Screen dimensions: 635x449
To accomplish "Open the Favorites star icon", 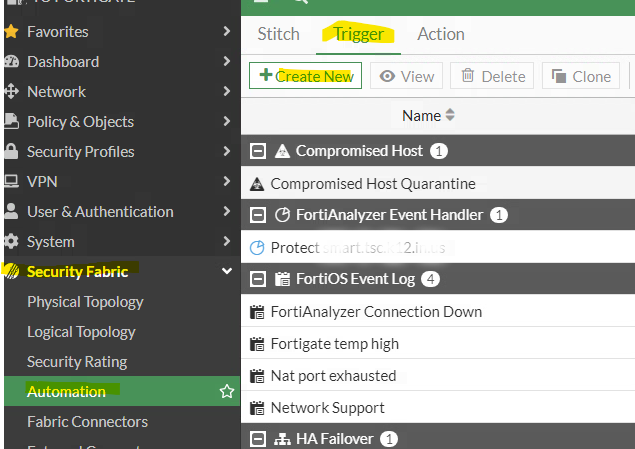I will pos(12,32).
